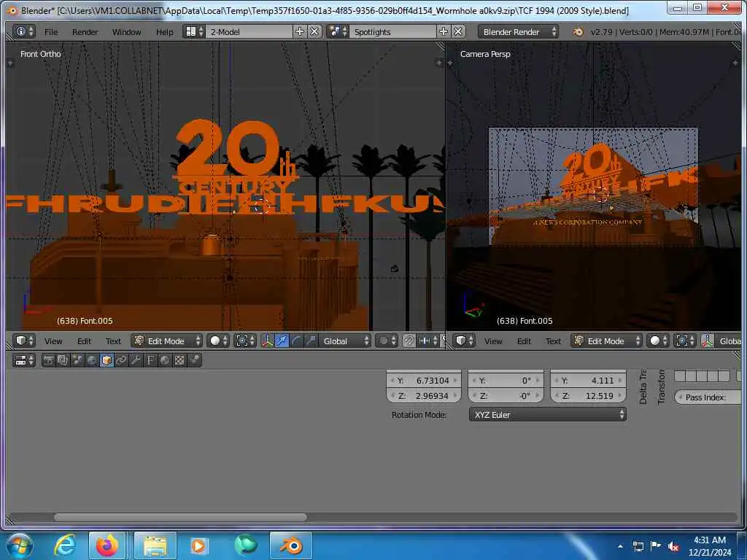
Task: Open Text menu in right viewport header
Action: click(x=553, y=341)
